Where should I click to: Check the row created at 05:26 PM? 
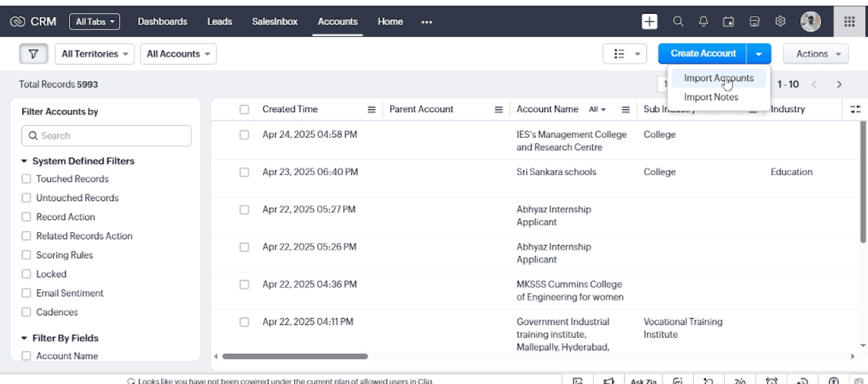pyautogui.click(x=244, y=247)
